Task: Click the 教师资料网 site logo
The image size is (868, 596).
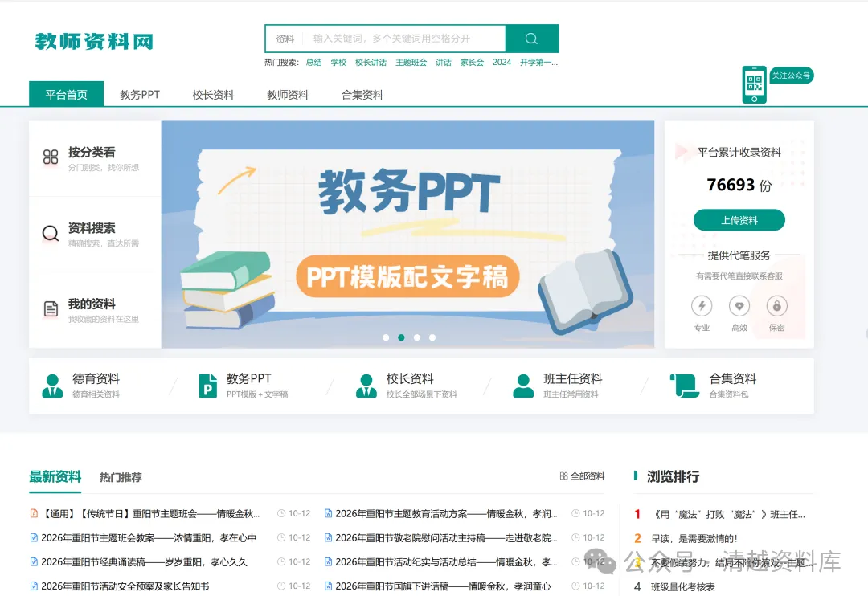Action: click(94, 42)
